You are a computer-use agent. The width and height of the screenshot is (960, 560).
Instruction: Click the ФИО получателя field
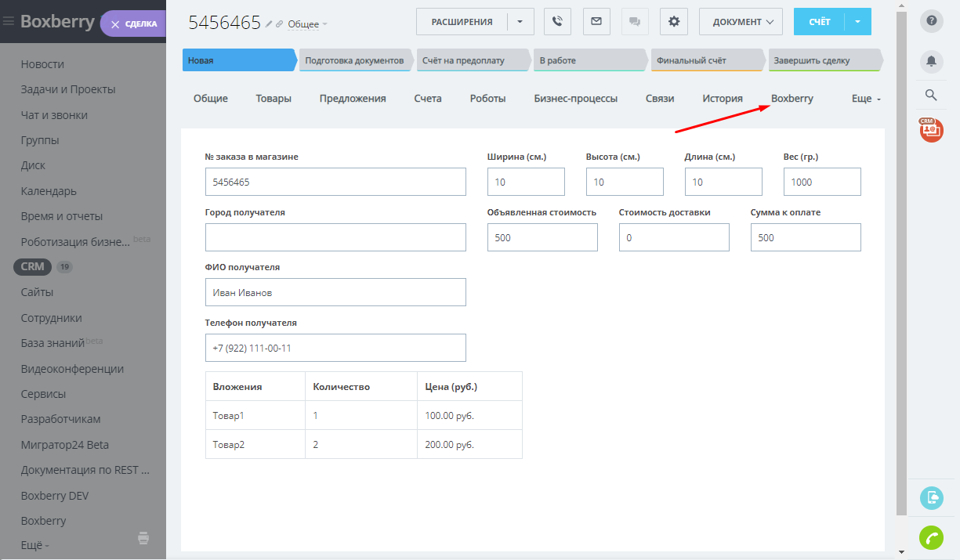[335, 292]
